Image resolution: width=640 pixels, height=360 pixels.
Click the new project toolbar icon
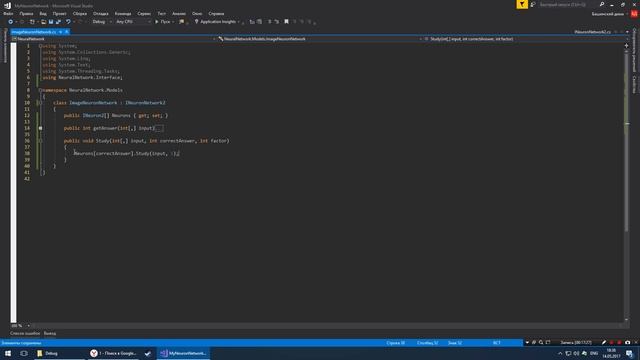pyautogui.click(x=32, y=22)
